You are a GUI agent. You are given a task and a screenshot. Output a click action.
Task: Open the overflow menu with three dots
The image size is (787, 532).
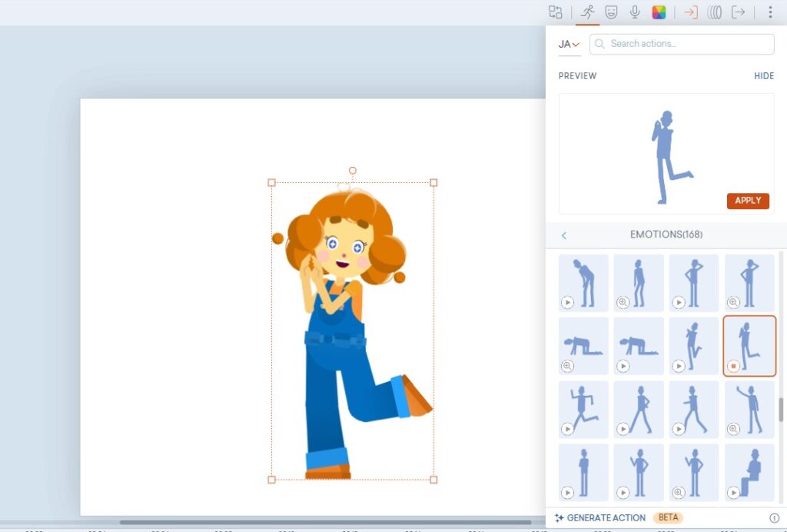(x=770, y=12)
